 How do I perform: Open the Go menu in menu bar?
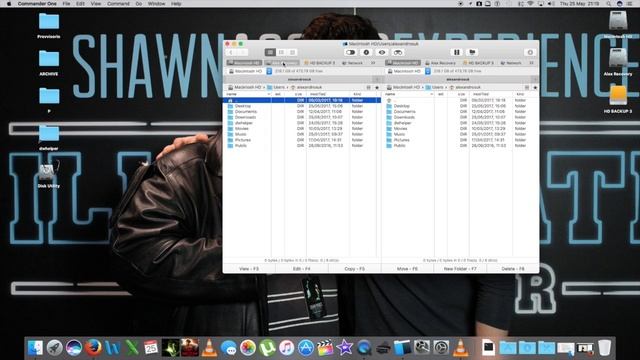tap(139, 4)
